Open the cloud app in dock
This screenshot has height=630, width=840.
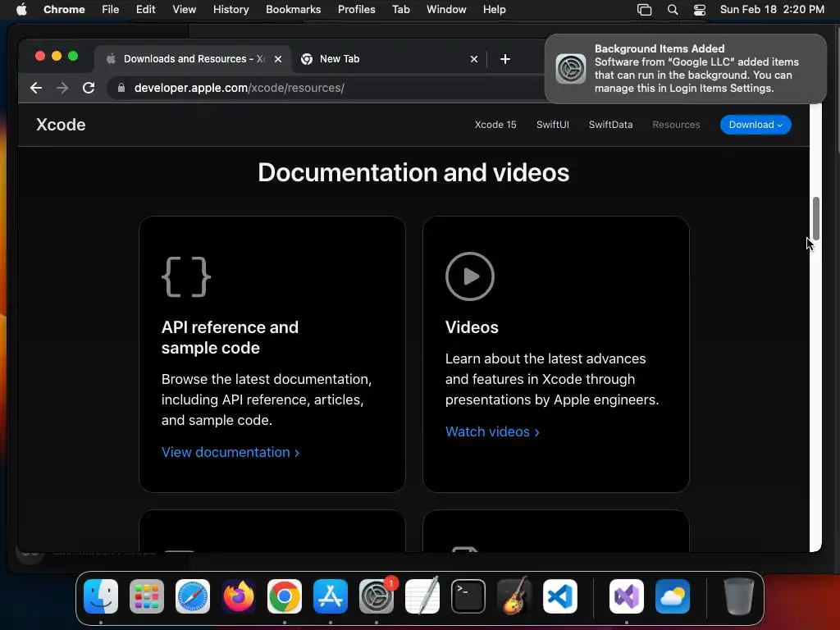pyautogui.click(x=673, y=596)
